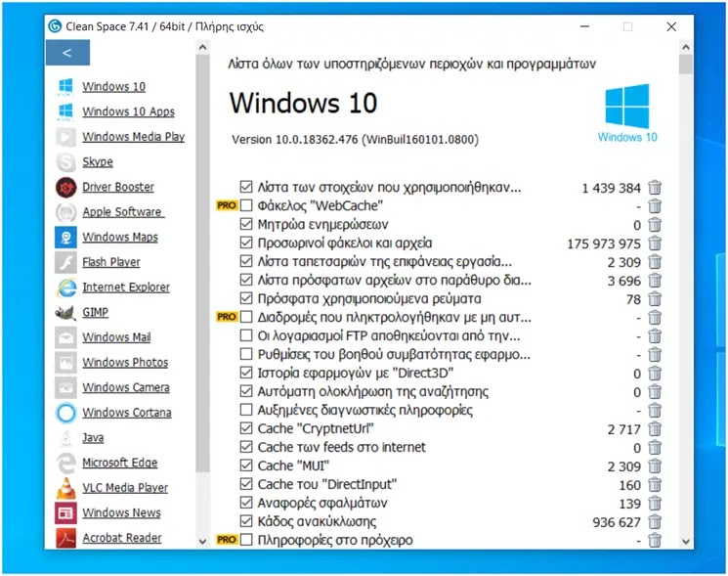The image size is (728, 576).
Task: Open the Microsoft Edge link
Action: [120, 463]
